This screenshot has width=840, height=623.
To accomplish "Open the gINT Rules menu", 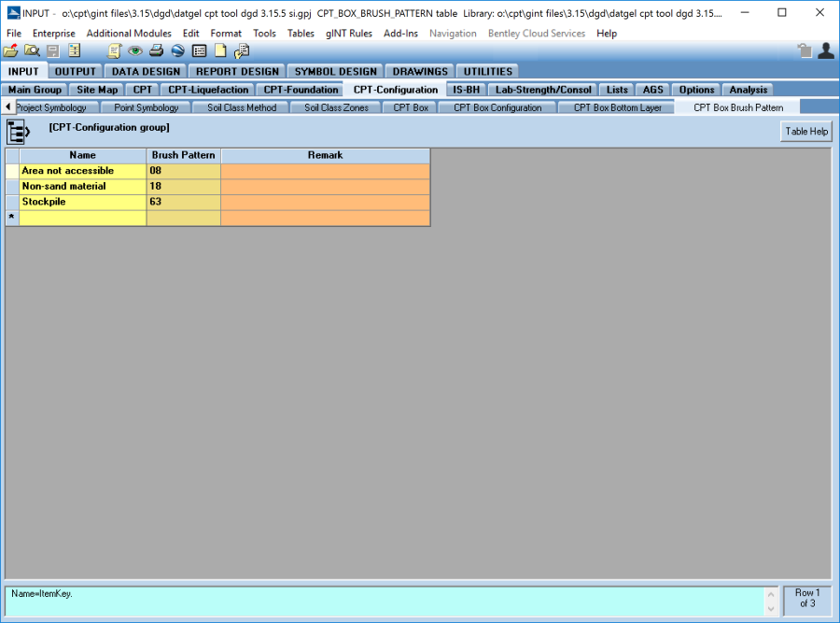I will pos(348,34).
